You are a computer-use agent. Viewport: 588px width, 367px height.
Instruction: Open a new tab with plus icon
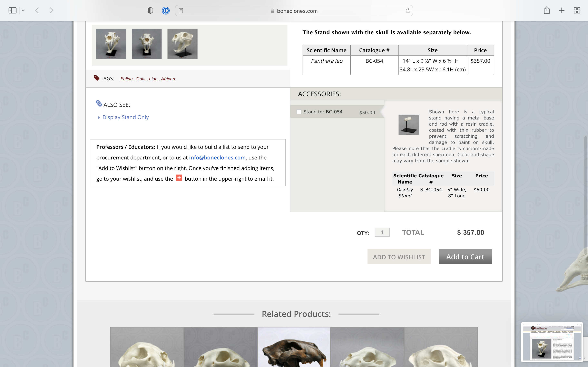point(562,10)
